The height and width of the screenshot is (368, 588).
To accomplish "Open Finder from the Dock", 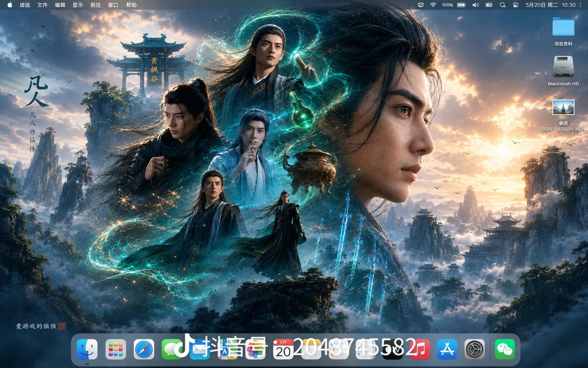I will click(87, 349).
